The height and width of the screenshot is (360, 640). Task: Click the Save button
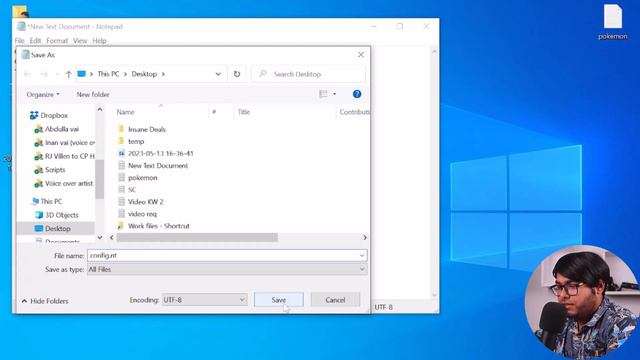click(279, 300)
